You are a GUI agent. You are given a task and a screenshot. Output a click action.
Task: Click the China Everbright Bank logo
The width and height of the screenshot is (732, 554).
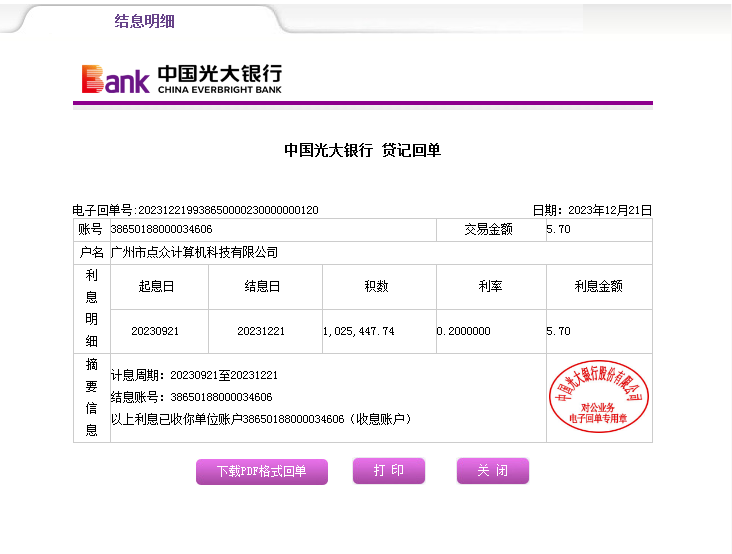coord(182,79)
